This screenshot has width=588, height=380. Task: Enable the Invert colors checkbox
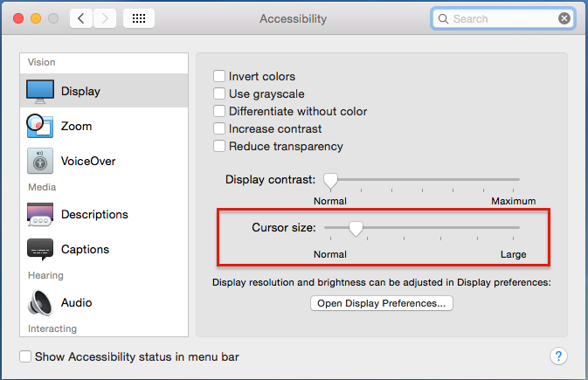[220, 77]
